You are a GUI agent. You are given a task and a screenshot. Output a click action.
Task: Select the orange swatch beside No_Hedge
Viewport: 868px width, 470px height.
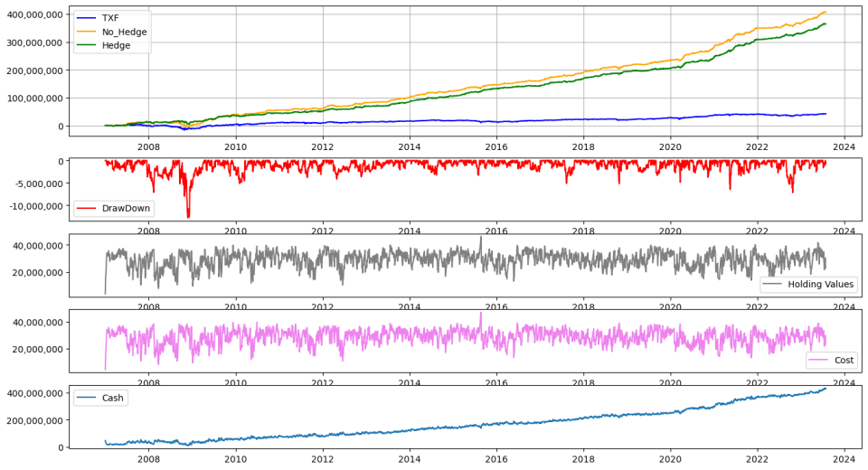[x=87, y=32]
